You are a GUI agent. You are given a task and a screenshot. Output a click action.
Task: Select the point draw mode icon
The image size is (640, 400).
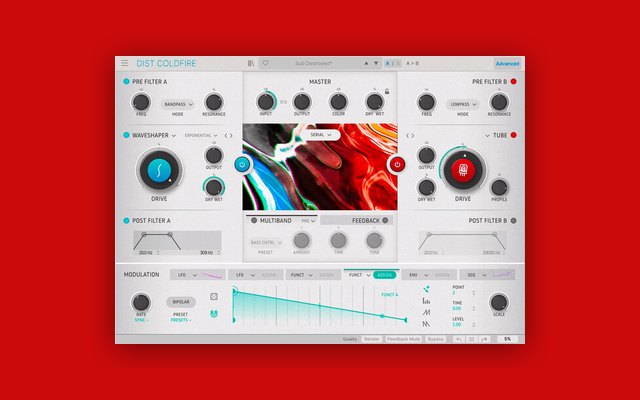[426, 289]
